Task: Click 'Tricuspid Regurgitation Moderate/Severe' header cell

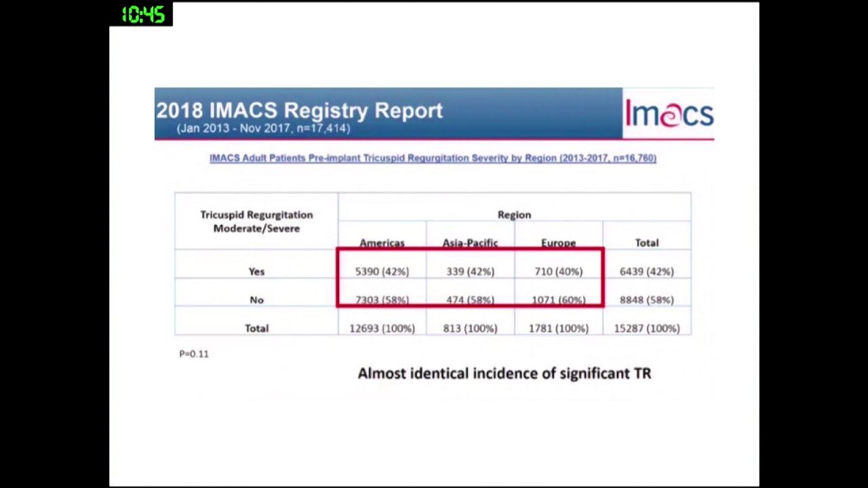Action: point(256,222)
